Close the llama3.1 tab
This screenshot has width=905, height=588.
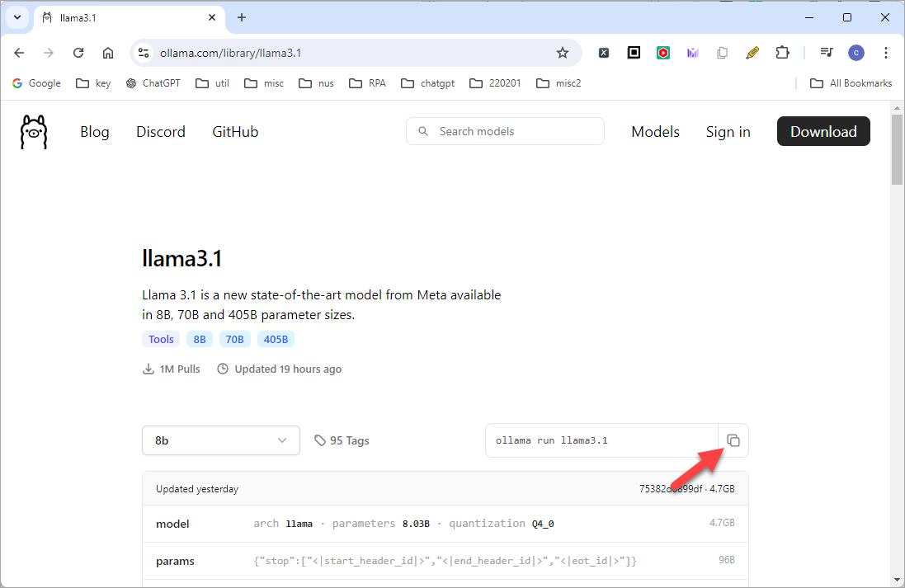(x=212, y=18)
